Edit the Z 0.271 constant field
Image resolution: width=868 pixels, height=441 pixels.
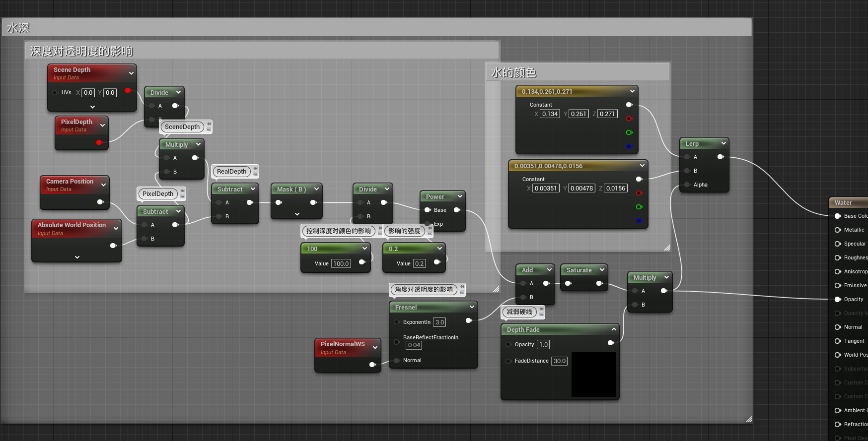[x=607, y=114]
